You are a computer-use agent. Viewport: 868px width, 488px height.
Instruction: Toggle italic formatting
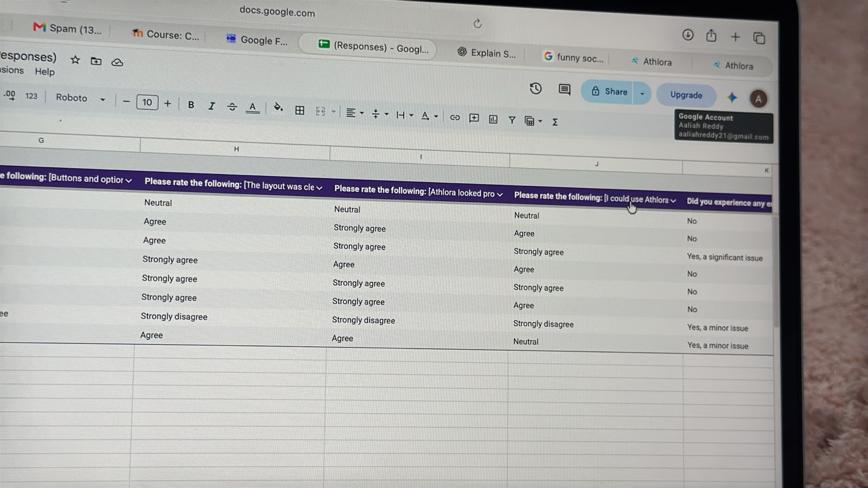pyautogui.click(x=212, y=106)
